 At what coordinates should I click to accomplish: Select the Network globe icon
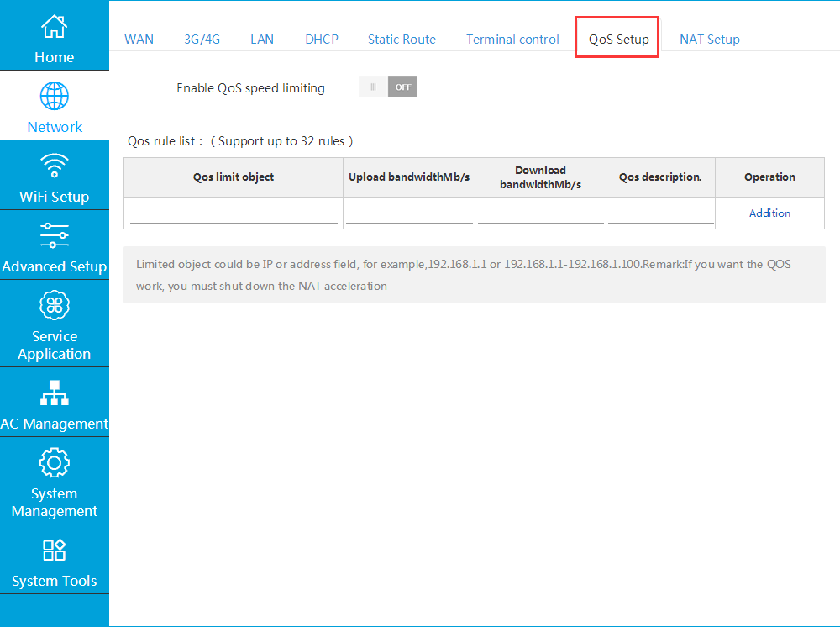pyautogui.click(x=54, y=96)
